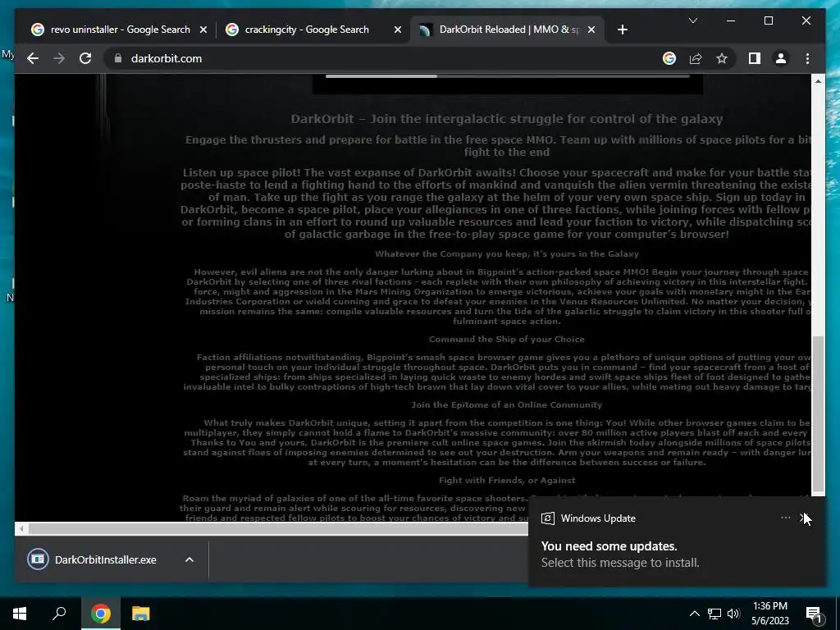Open the browser side panel
840x630 pixels.
pyautogui.click(x=755, y=58)
